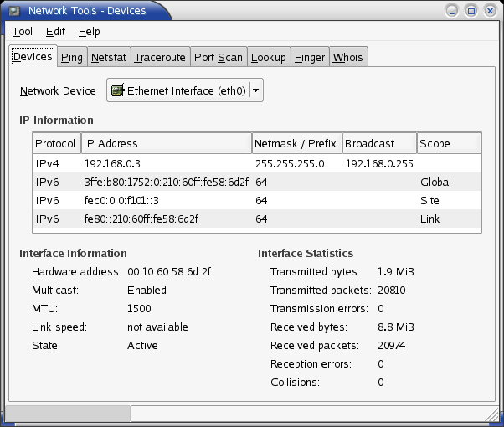Switch to the Ping tab
The height and width of the screenshot is (427, 504).
(72, 57)
